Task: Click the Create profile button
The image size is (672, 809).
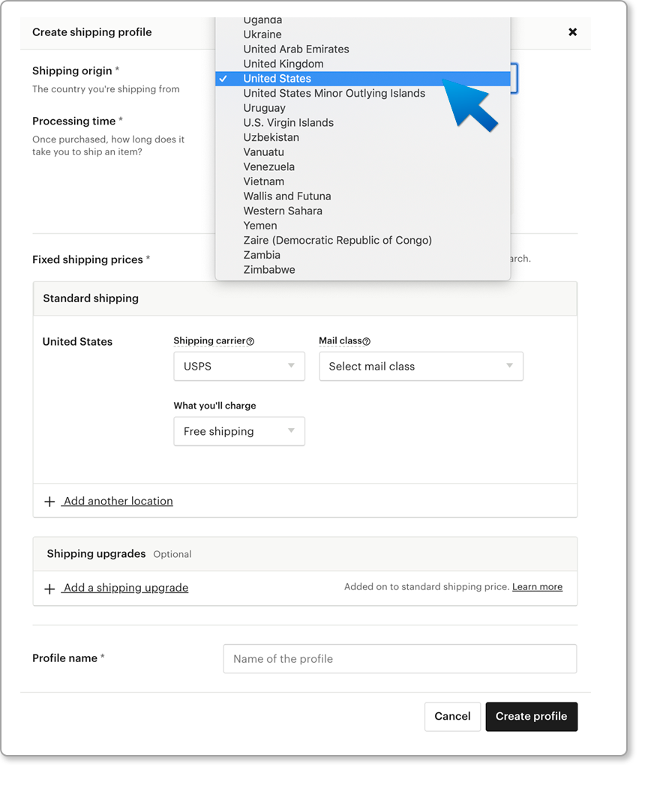Action: 531,716
